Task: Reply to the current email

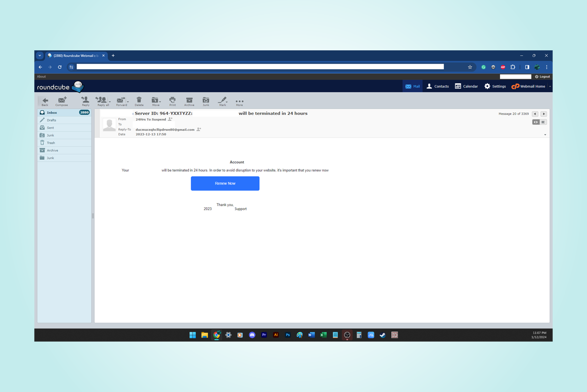Action: [x=86, y=101]
